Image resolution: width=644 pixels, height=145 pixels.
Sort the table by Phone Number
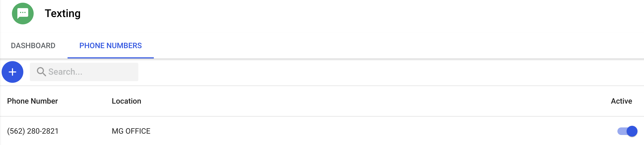pos(32,101)
